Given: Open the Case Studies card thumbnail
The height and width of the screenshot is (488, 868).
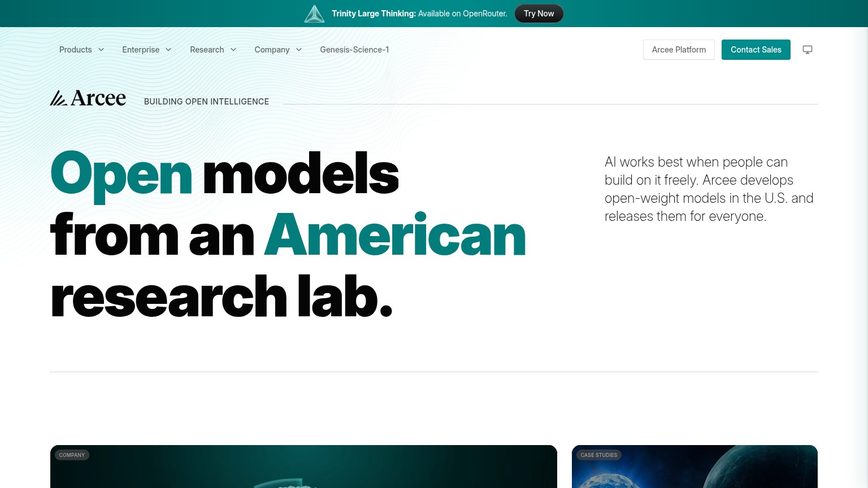Looking at the screenshot, I should point(695,467).
